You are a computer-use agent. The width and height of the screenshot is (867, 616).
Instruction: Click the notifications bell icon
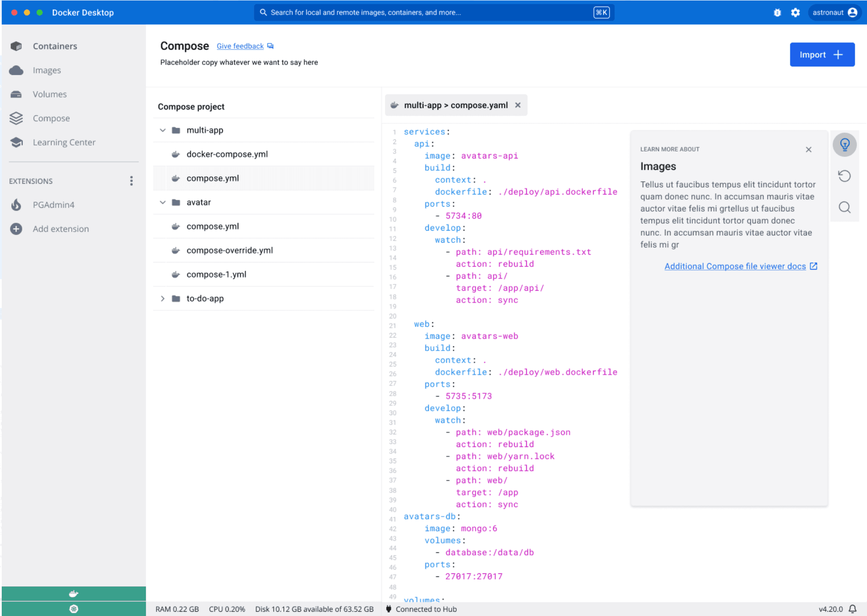pyautogui.click(x=853, y=609)
